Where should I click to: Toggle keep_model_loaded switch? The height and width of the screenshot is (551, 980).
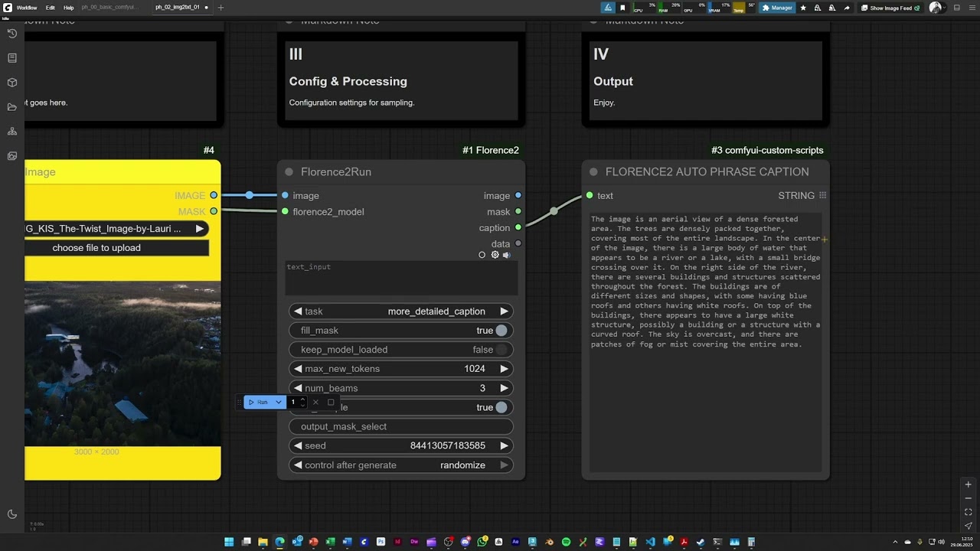coord(501,350)
